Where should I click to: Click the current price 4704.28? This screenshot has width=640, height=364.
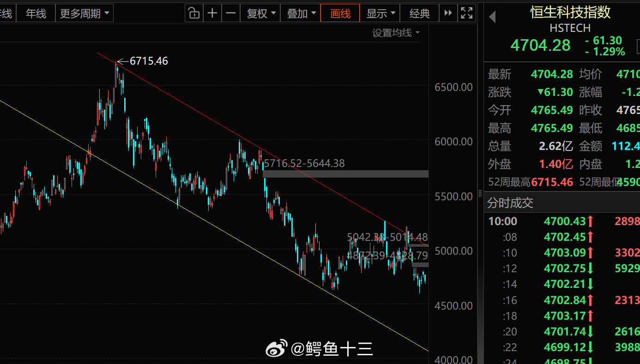tap(541, 45)
